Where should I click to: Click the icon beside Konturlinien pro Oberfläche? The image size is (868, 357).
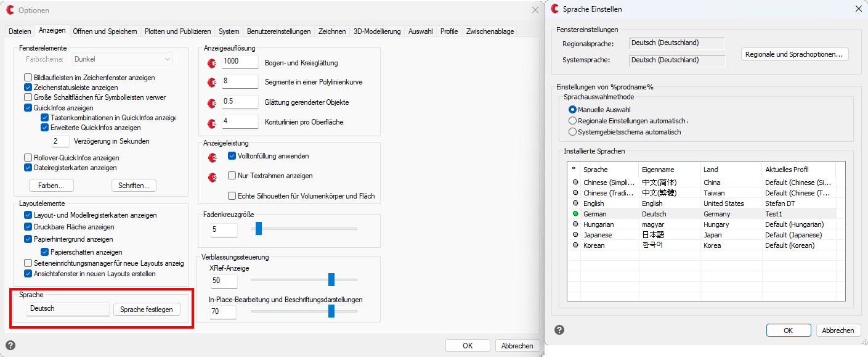pyautogui.click(x=213, y=122)
